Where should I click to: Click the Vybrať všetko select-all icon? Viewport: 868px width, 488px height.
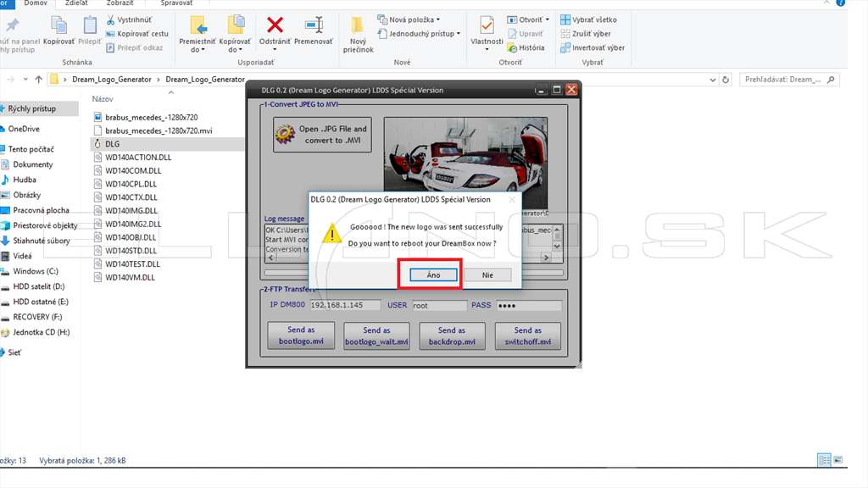click(565, 19)
